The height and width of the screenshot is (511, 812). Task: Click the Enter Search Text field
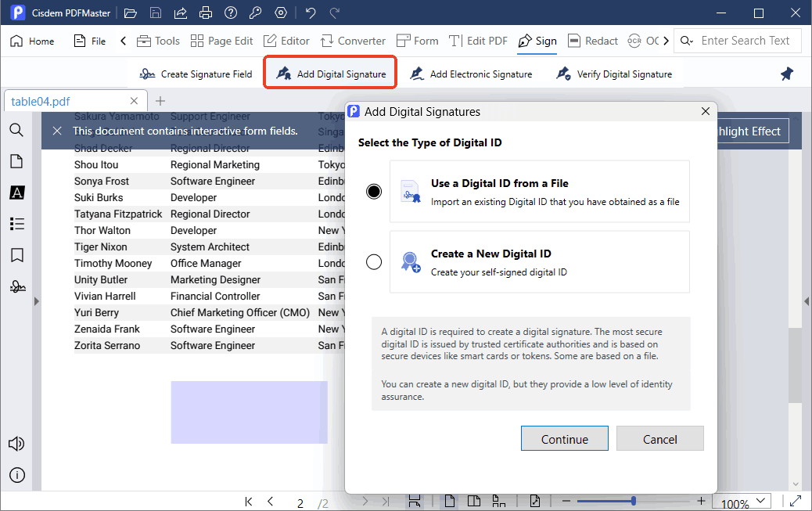click(745, 41)
